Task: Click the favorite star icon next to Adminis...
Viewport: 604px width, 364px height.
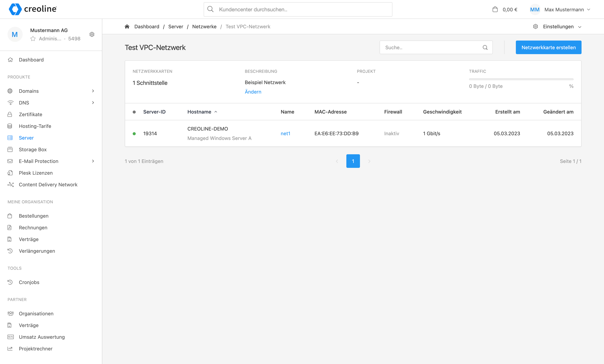Action: [33, 39]
